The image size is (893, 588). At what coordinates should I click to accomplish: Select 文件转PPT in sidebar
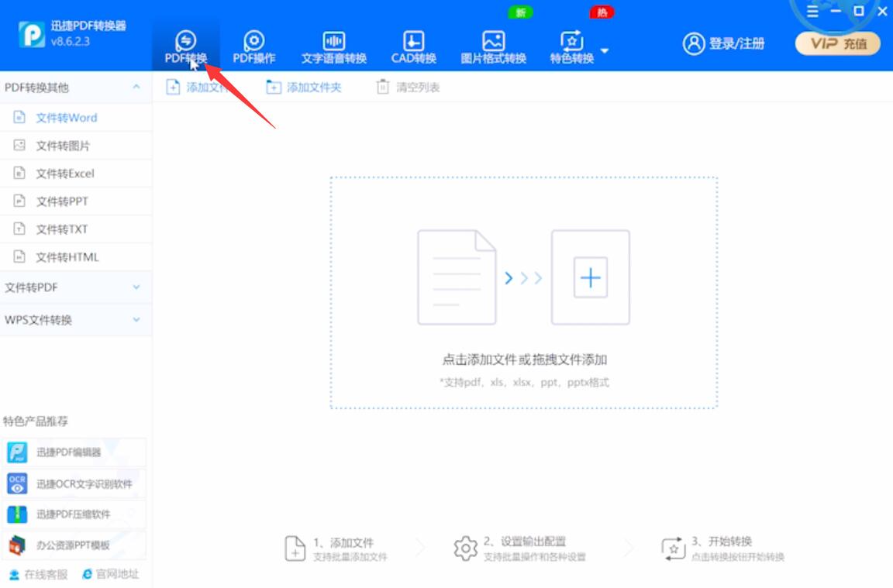(76, 201)
